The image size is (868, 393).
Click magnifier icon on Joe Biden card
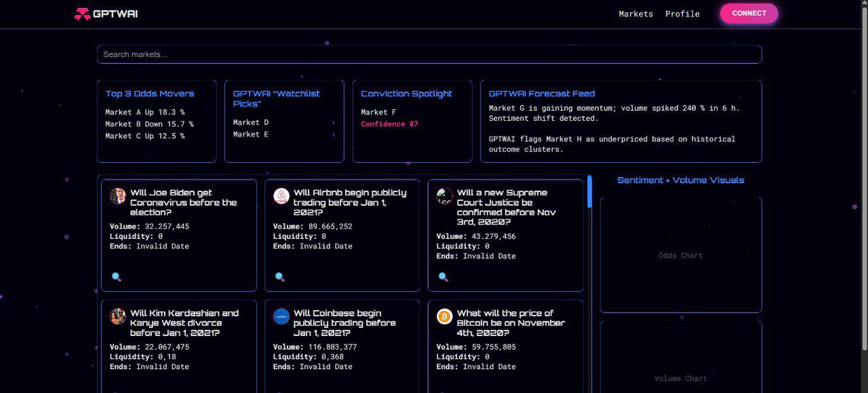click(x=116, y=276)
